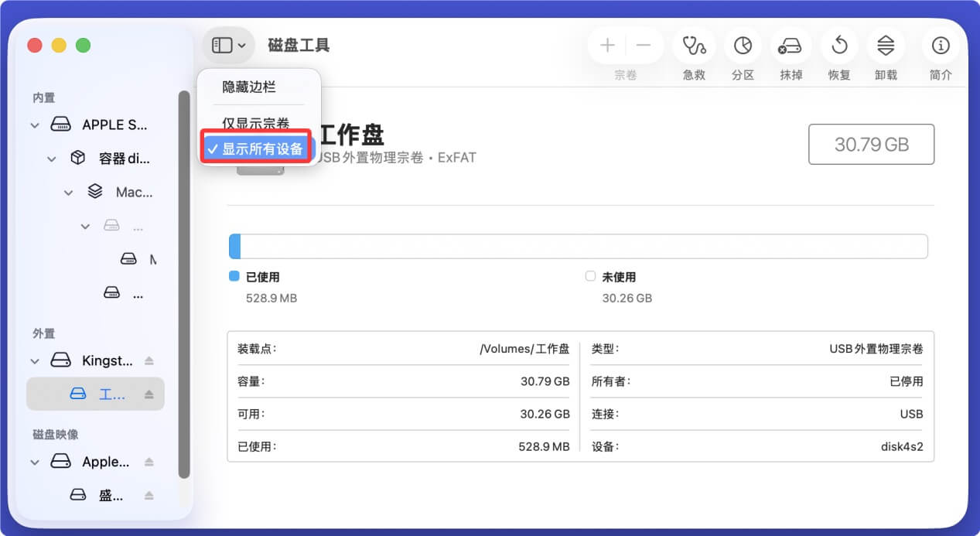Click the 宗卷 add volume button
980x536 pixels.
point(607,45)
